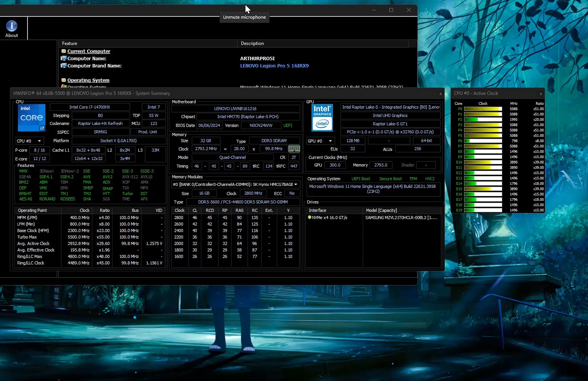This screenshot has height=381, width=588.
Task: Click the icon beside Computer Brand Name
Action: [x=64, y=66]
